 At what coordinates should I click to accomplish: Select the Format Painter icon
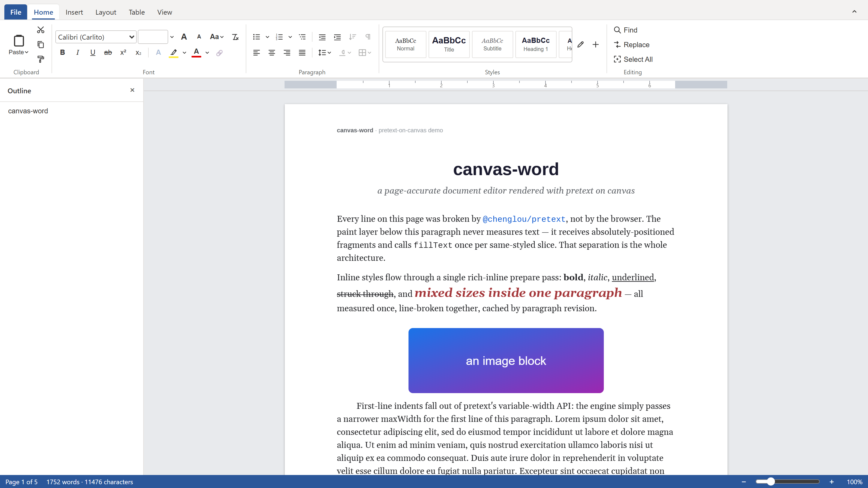tap(40, 59)
